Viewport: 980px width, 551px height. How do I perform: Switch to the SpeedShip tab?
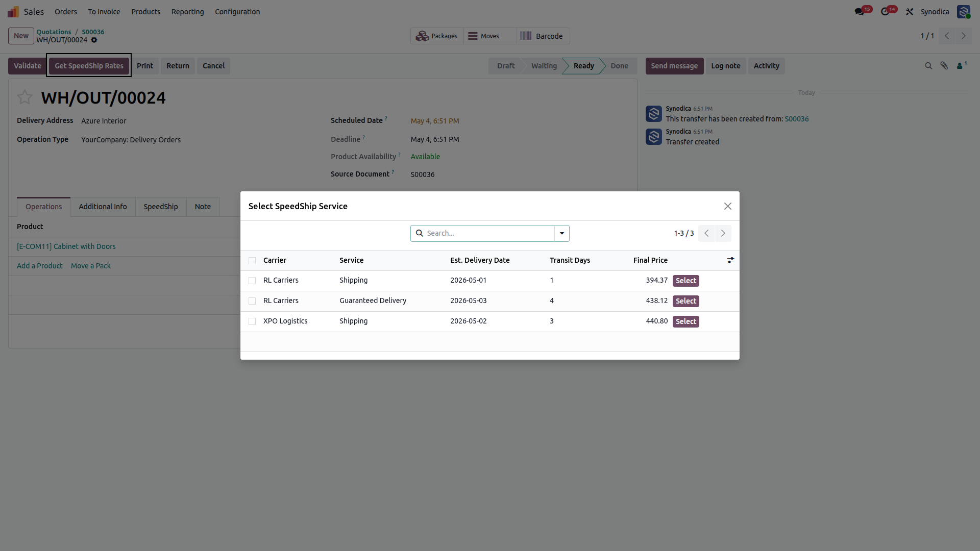(x=161, y=207)
